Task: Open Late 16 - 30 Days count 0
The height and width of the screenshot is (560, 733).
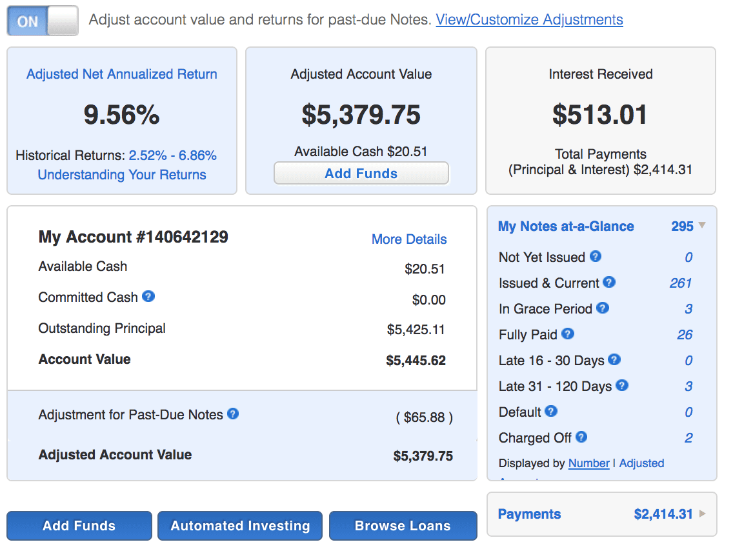Action: pos(688,361)
